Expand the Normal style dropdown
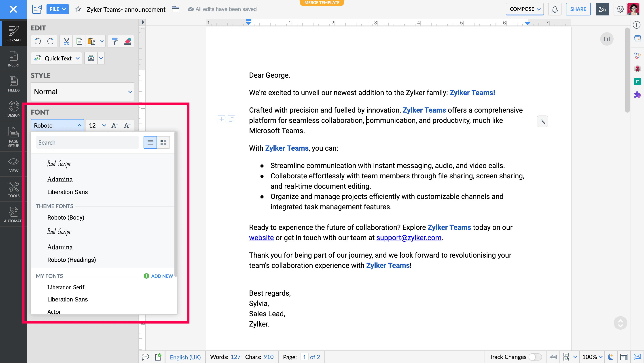 click(130, 92)
